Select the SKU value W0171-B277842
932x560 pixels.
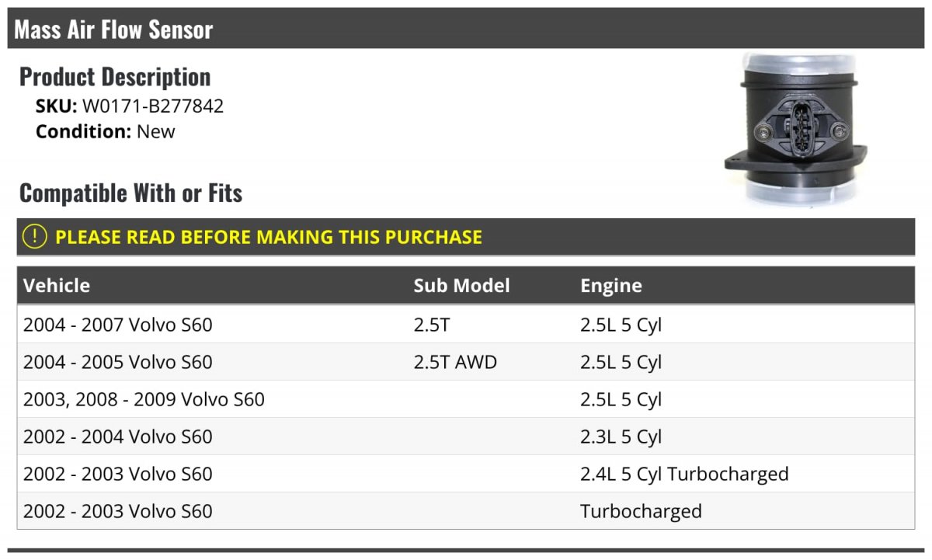(x=153, y=106)
